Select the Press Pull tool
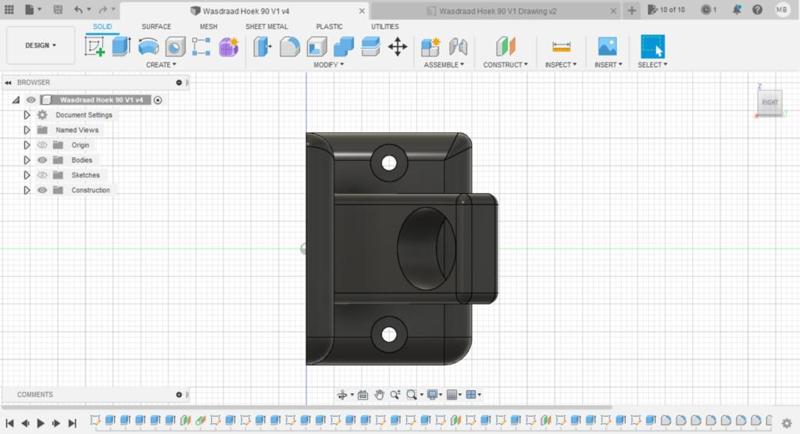Image resolution: width=800 pixels, height=434 pixels. tap(263, 46)
